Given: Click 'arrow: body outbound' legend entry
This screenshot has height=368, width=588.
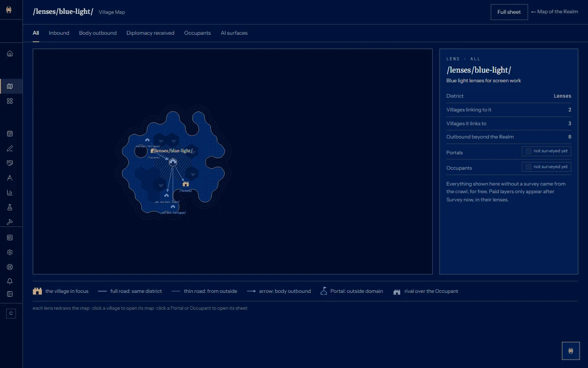Looking at the screenshot, I should (279, 291).
